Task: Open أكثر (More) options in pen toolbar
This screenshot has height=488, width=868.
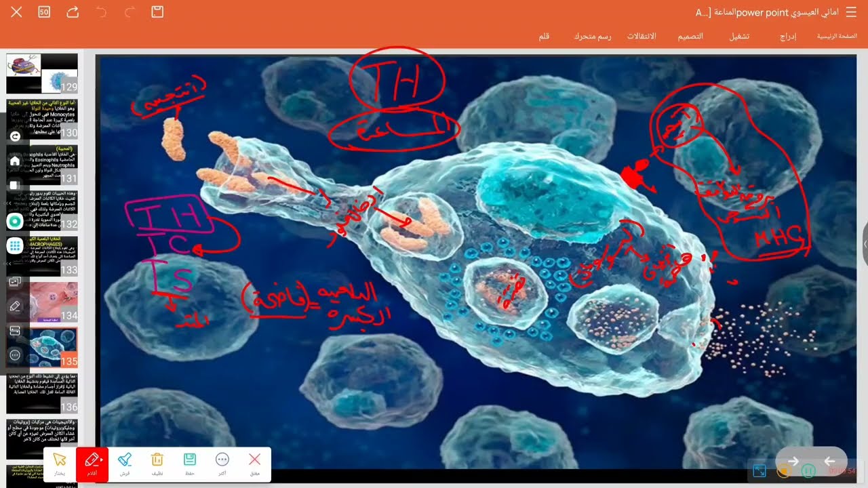Action: click(222, 464)
